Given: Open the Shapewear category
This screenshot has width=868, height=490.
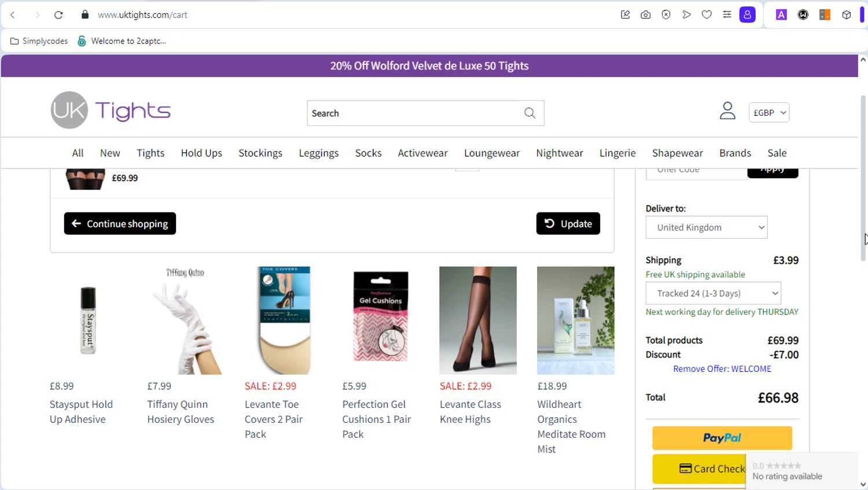Looking at the screenshot, I should pyautogui.click(x=678, y=153).
